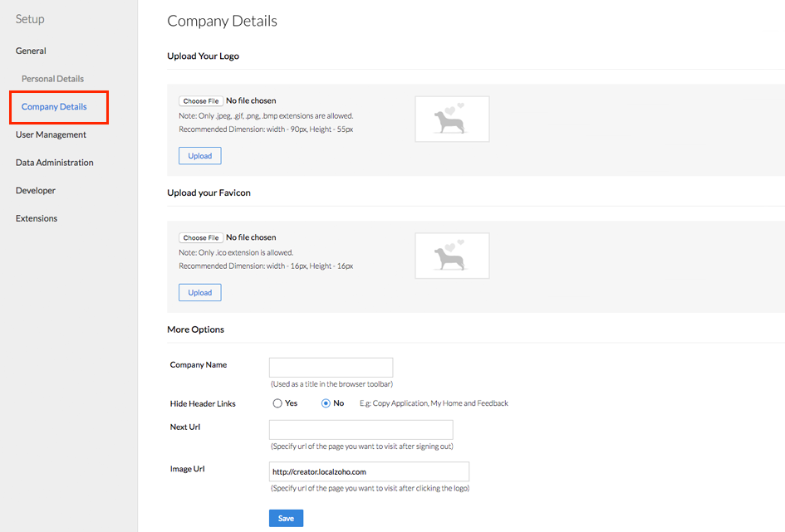Choose a file for the logo upload
Image resolution: width=785 pixels, height=532 pixels.
coord(201,101)
